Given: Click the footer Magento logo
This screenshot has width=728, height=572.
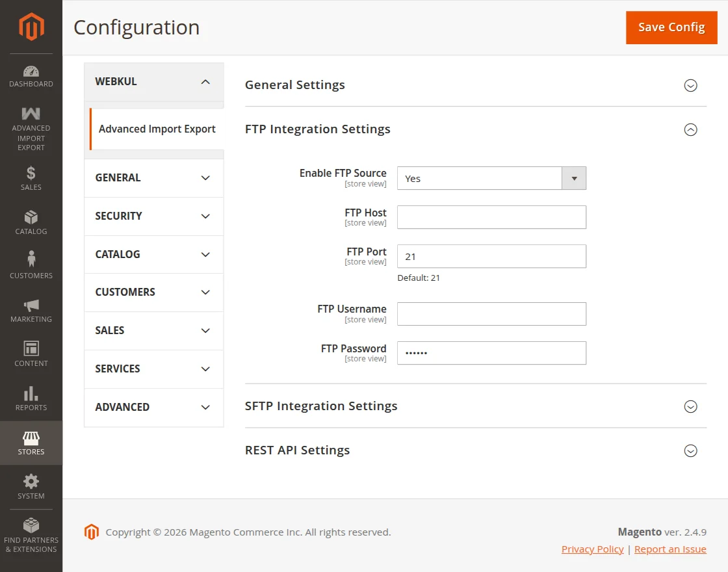Looking at the screenshot, I should 92,532.
